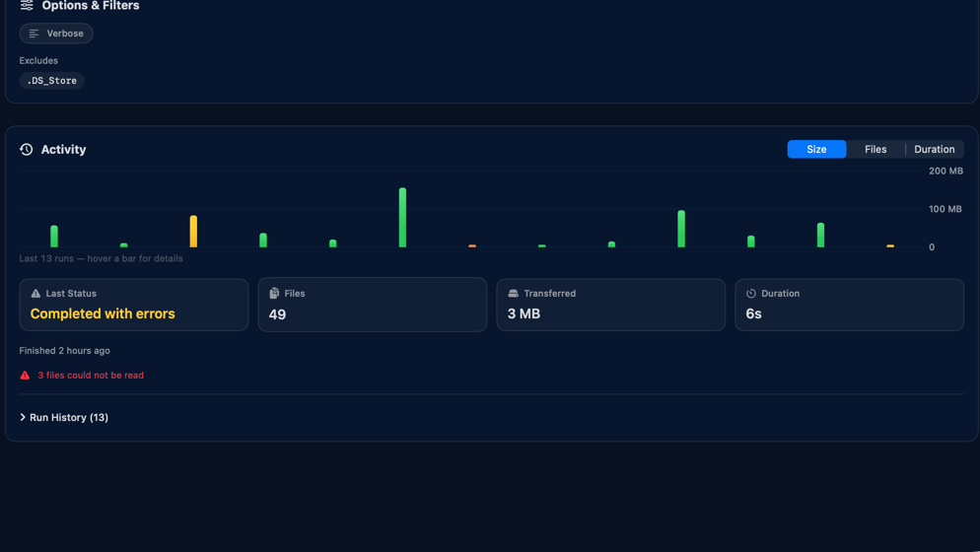980x552 pixels.
Task: Click the Transferred card drive icon
Action: [x=513, y=293]
